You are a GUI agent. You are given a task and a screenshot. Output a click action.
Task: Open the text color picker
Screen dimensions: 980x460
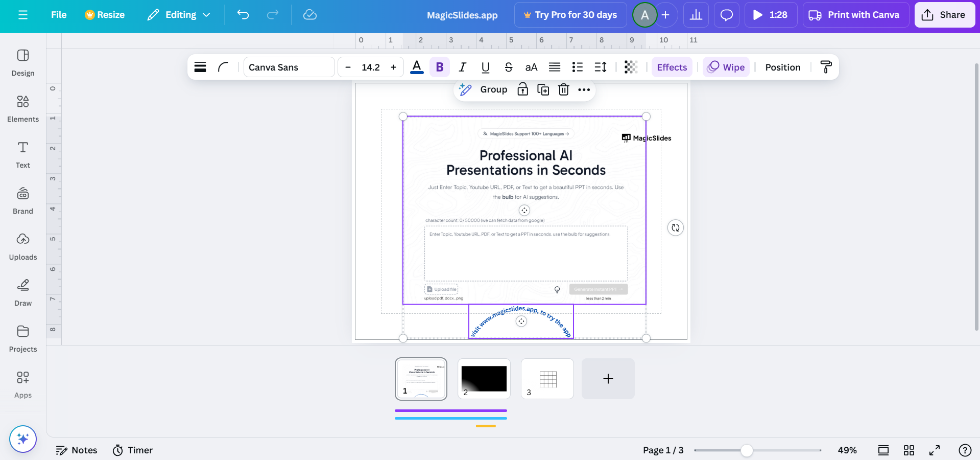pos(417,67)
